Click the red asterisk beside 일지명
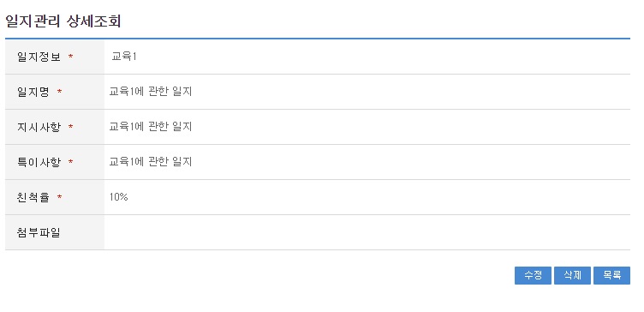 pos(60,92)
